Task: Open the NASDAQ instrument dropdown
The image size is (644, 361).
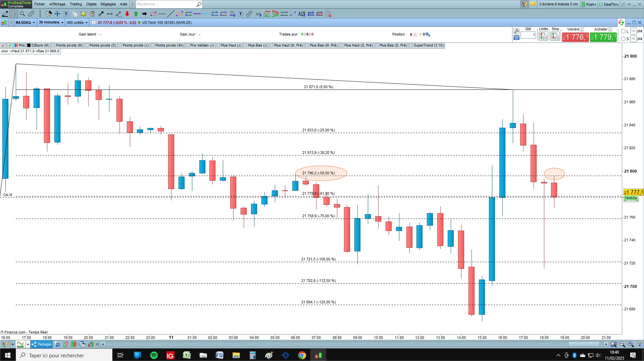Action: pos(25,22)
